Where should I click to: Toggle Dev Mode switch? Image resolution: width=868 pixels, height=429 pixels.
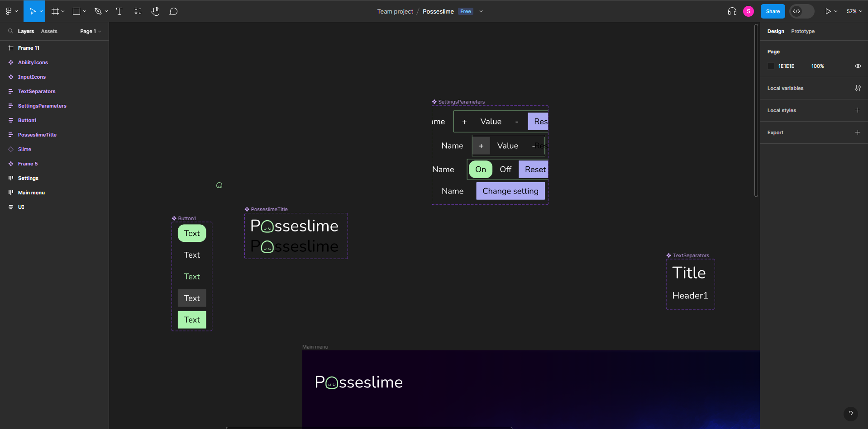coord(801,11)
